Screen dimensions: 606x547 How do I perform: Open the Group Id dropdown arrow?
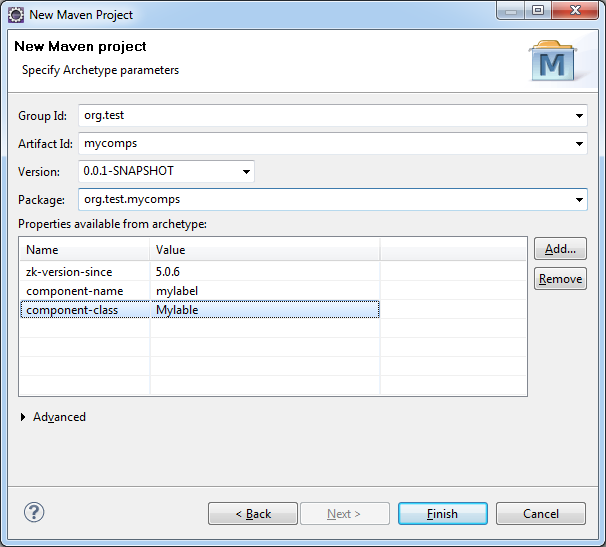coord(579,116)
